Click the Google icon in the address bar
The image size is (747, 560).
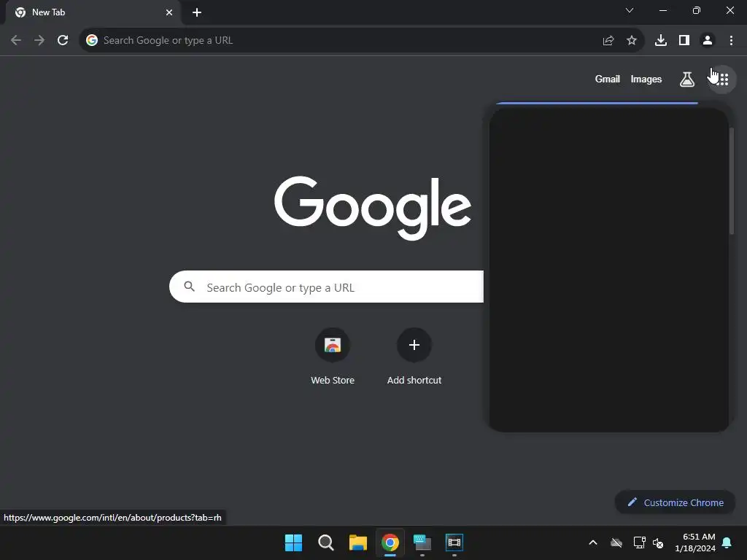[91, 41]
